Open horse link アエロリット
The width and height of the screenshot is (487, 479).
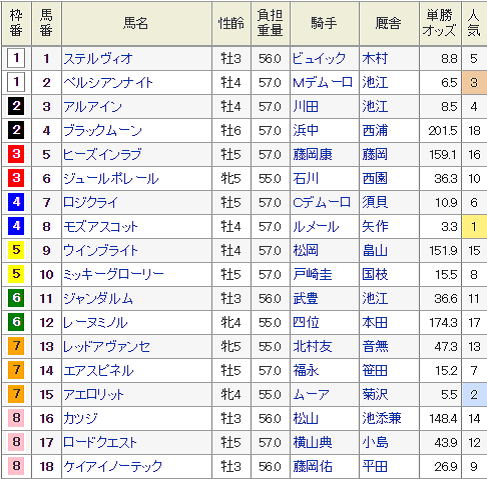click(x=93, y=395)
